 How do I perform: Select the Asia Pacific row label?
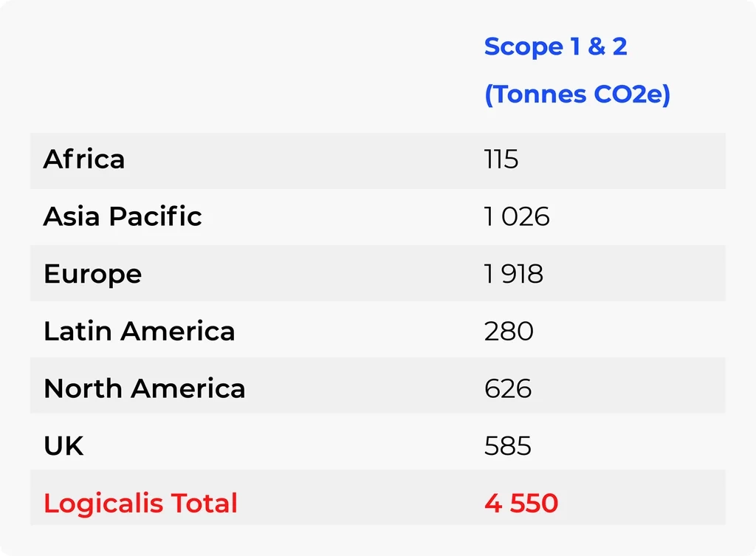click(x=123, y=216)
